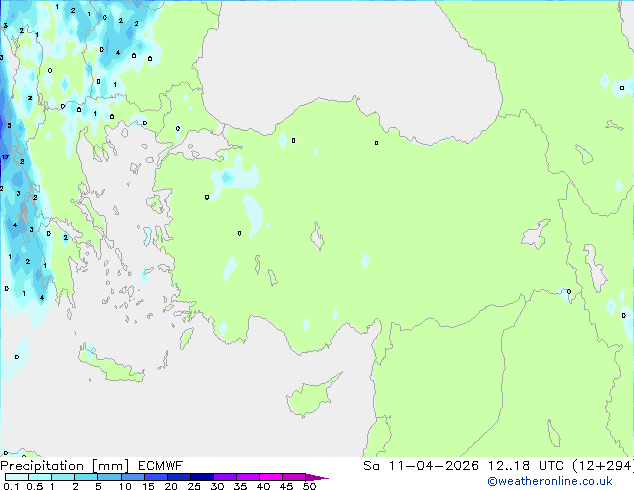634x490 pixels.
Task: Pick the 40–45 mm bright magenta legend box
Action: coord(271,477)
